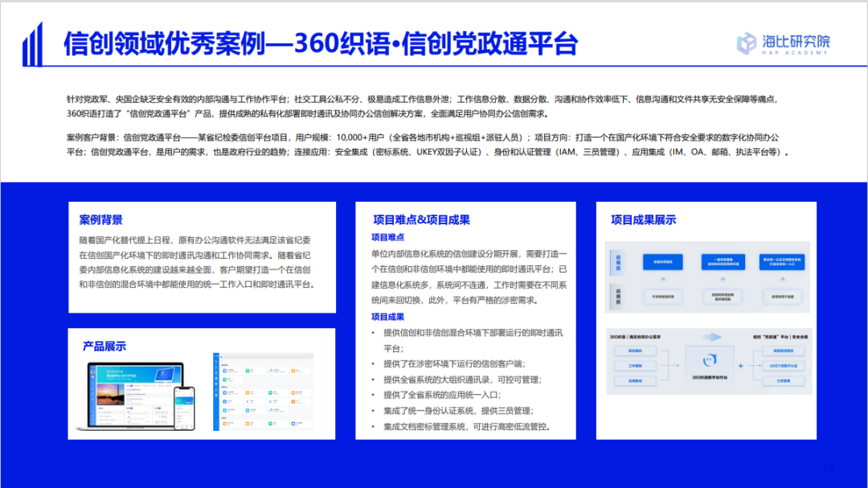
Task: Click the right-pointing arrow atop the lower diagram
Action: click(x=712, y=337)
